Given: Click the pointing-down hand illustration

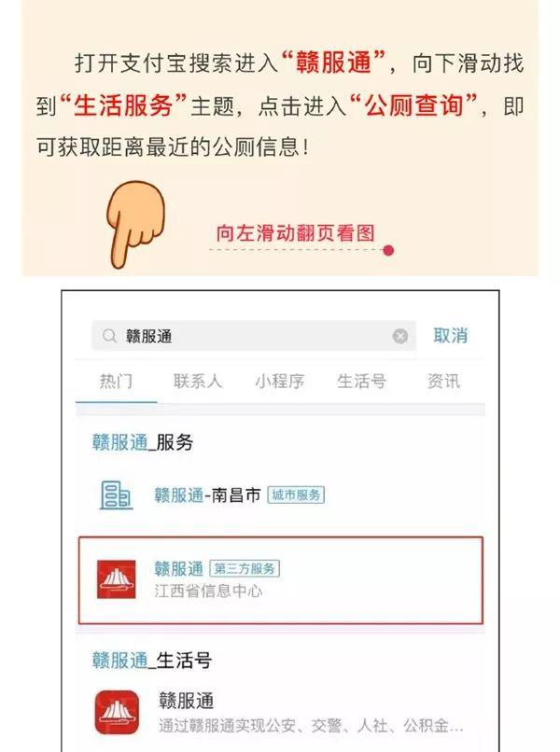Looking at the screenshot, I should click(135, 224).
